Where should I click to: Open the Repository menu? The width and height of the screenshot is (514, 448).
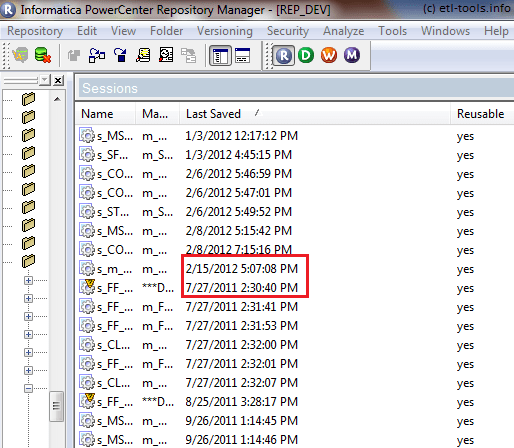pos(35,31)
